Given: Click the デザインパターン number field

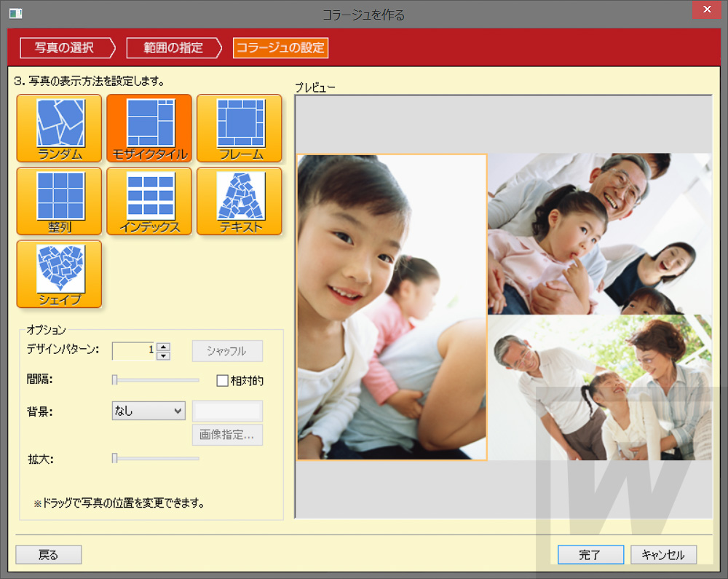Looking at the screenshot, I should click(134, 351).
